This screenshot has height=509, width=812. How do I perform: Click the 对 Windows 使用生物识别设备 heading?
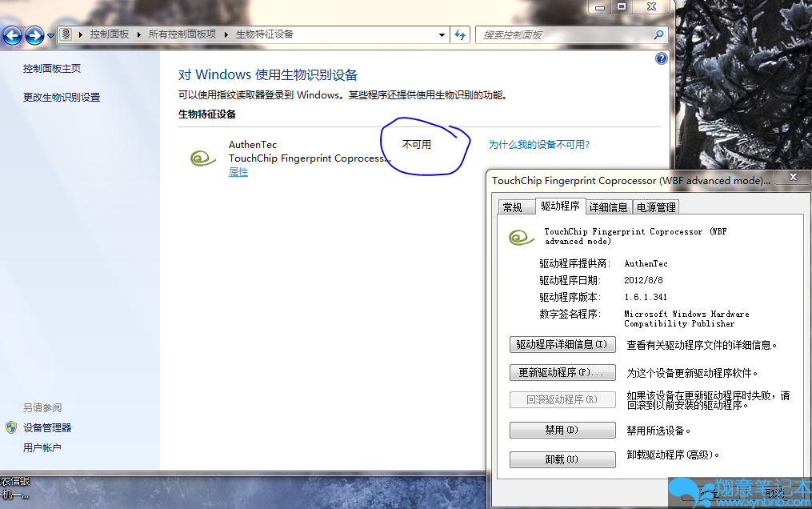pyautogui.click(x=268, y=74)
